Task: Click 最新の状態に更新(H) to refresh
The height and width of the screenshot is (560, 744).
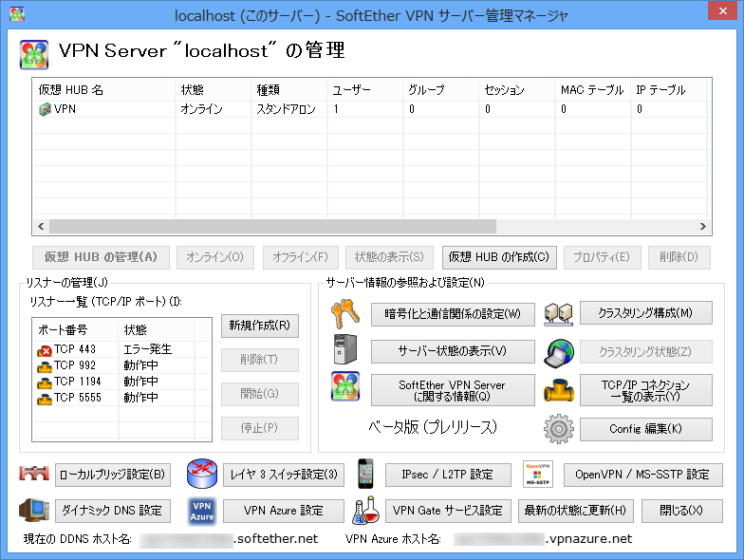Action: [x=575, y=511]
